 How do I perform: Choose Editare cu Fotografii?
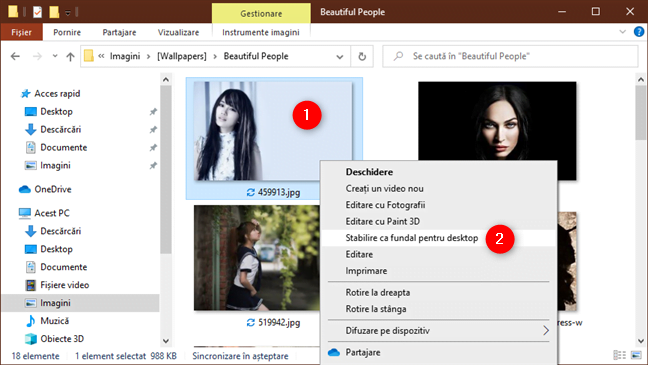coord(439,205)
